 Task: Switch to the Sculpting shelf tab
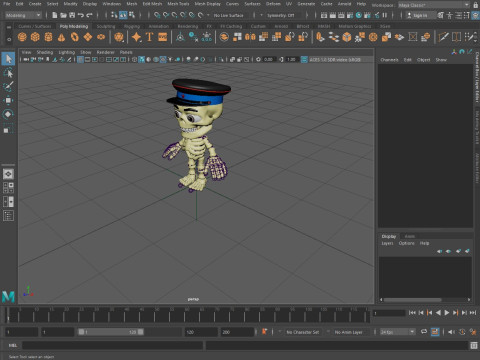pos(106,26)
